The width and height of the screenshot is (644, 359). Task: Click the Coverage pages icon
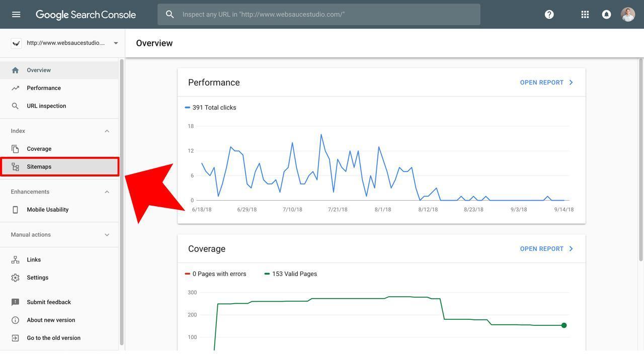pyautogui.click(x=15, y=149)
